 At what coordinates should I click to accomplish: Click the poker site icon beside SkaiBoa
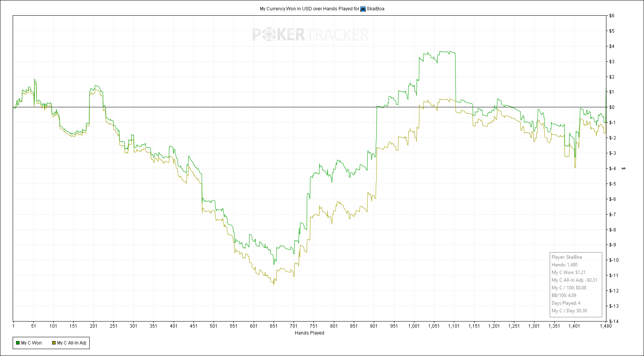pos(363,9)
